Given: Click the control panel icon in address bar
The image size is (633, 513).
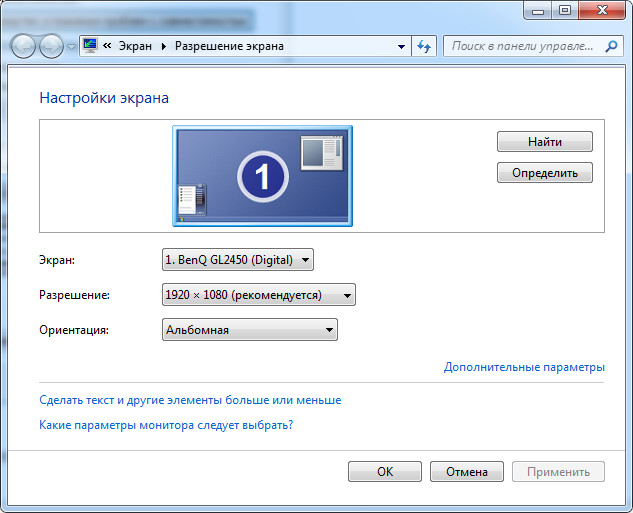Looking at the screenshot, I should 90,46.
